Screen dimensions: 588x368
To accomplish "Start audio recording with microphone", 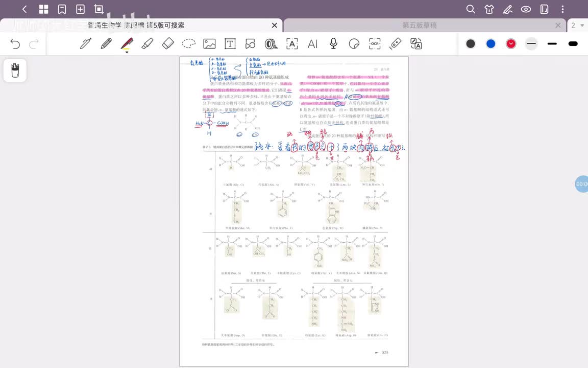I will (333, 43).
